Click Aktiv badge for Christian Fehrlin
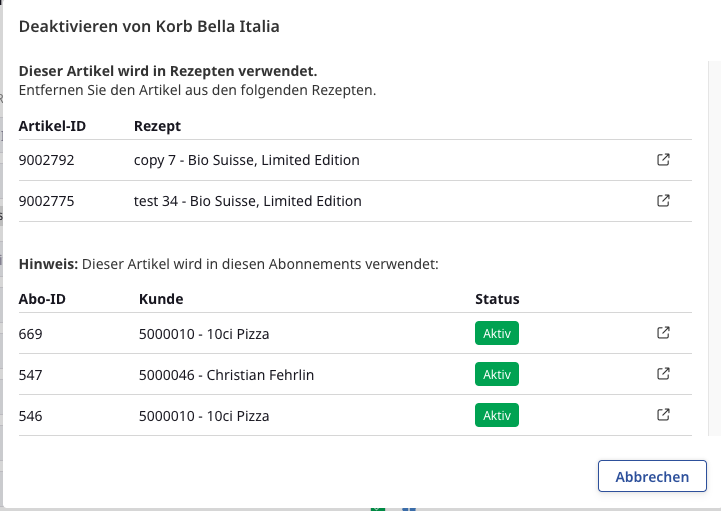 pyautogui.click(x=497, y=374)
